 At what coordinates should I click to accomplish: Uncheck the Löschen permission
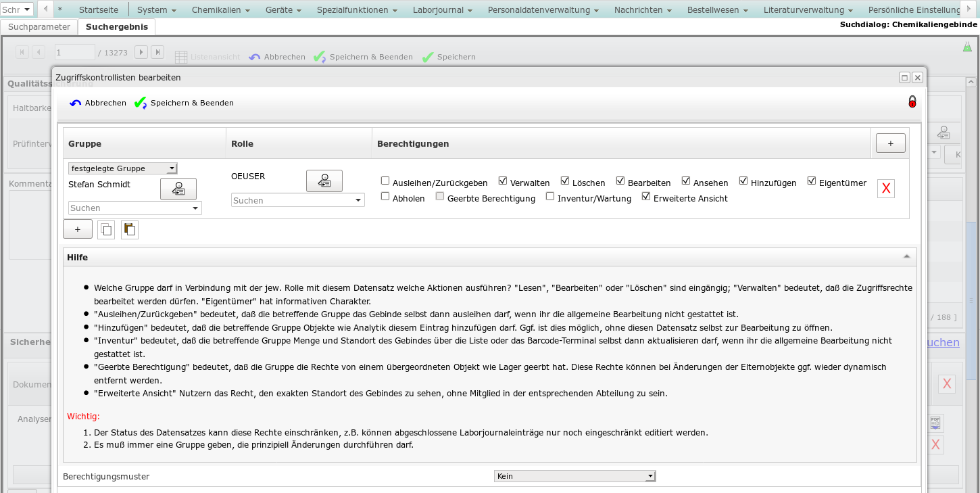point(565,181)
